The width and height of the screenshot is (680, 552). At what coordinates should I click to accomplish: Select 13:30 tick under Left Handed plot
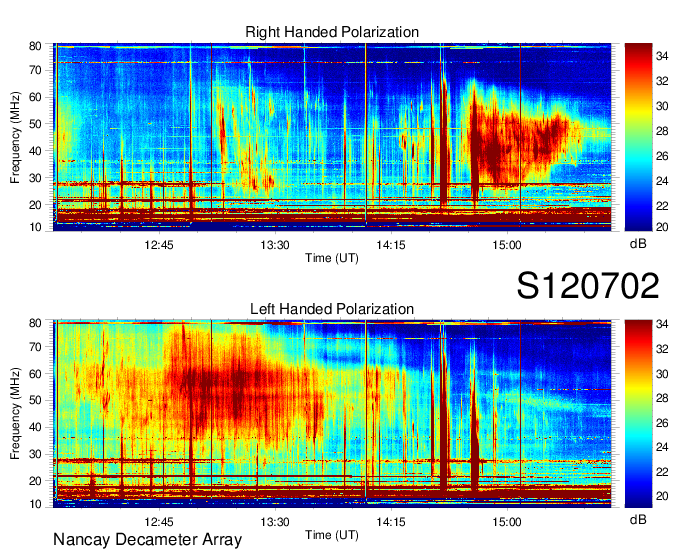[275, 522]
